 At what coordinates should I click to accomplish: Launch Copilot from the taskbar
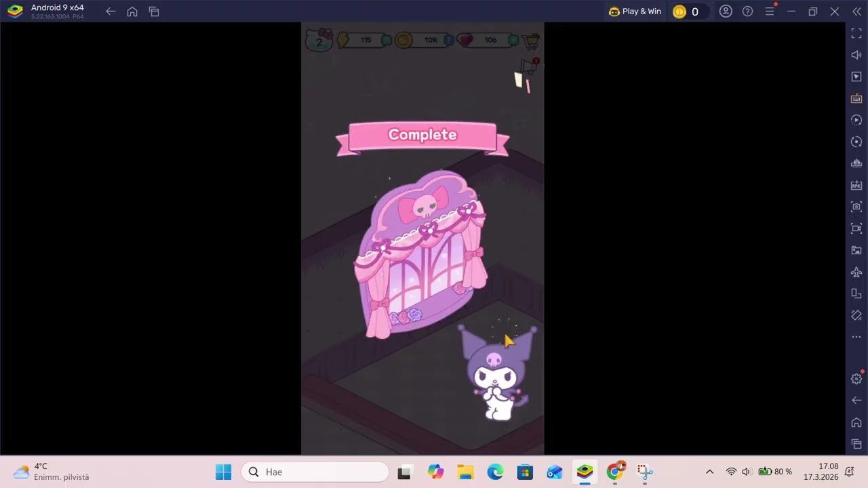(x=435, y=472)
